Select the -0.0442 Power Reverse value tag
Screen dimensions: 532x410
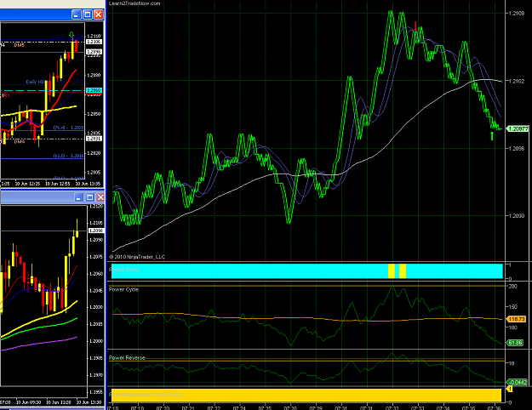tap(517, 383)
